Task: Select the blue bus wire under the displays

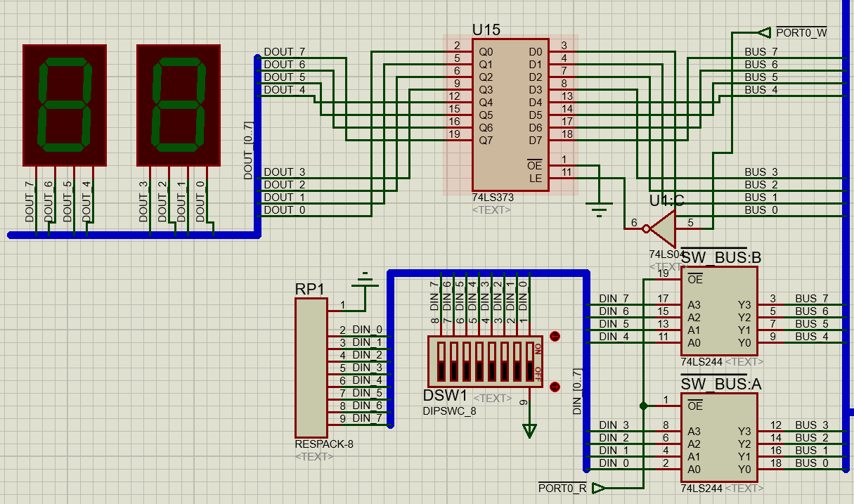Action: point(134,235)
